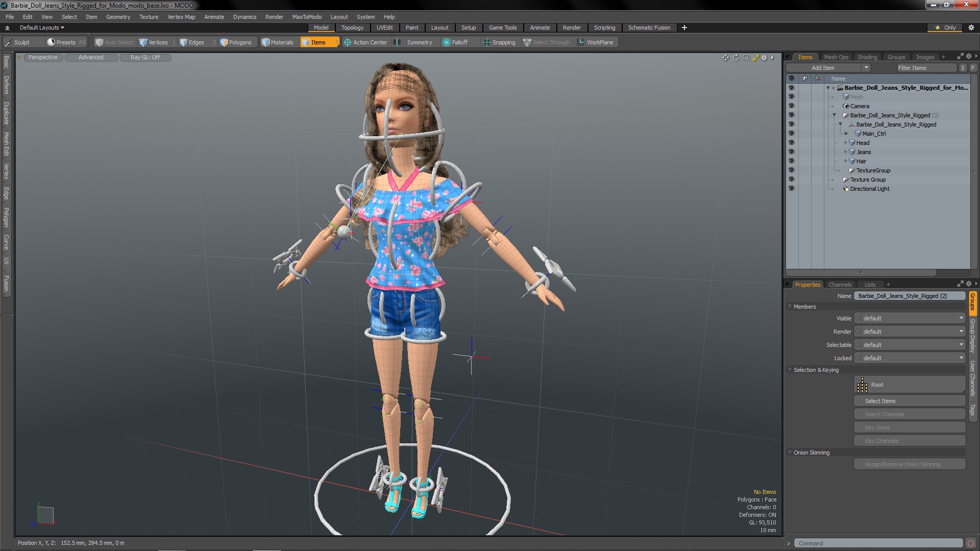Collapse the Barbie_Doll_Jeans_Style_Rigged (3) group

point(834,115)
